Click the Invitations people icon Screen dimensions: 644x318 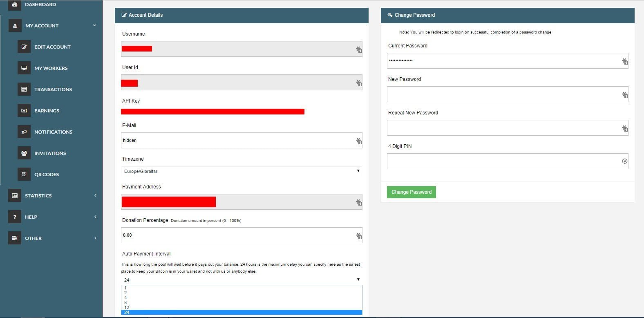[x=24, y=153]
